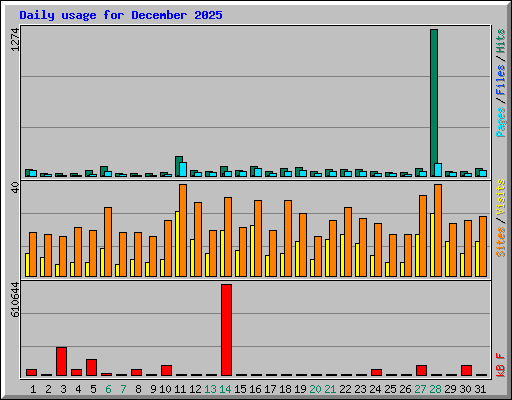This screenshot has width=512, height=400.
Task: Select the orange bar for day 11
Action: (183, 230)
